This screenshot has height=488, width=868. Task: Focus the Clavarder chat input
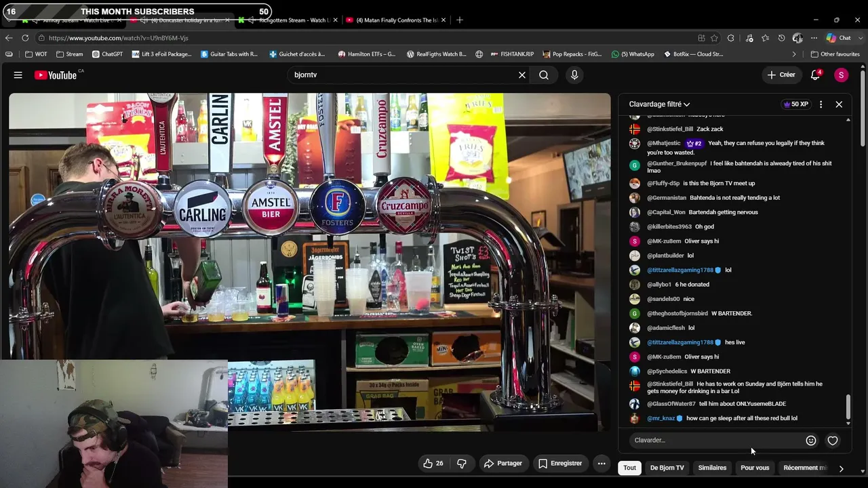(717, 441)
